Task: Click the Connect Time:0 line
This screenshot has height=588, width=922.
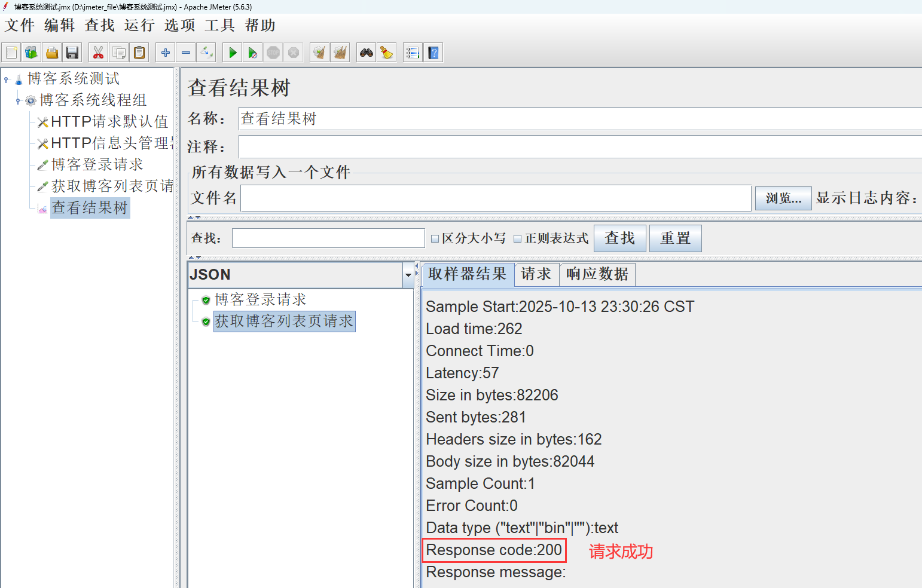Action: (x=480, y=351)
